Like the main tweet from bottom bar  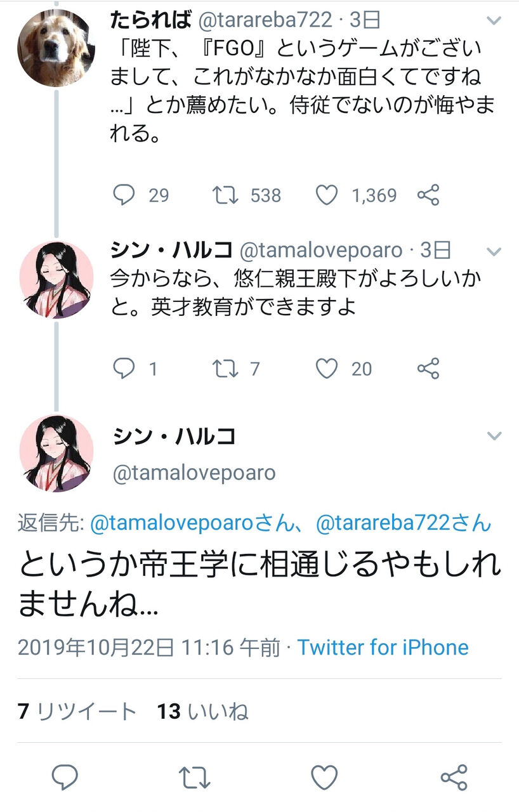324,777
